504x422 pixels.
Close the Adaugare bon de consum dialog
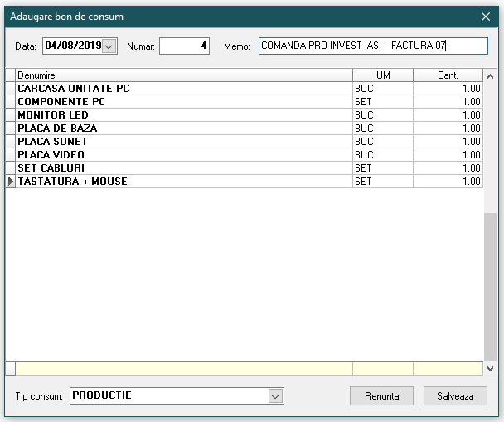[x=486, y=16]
